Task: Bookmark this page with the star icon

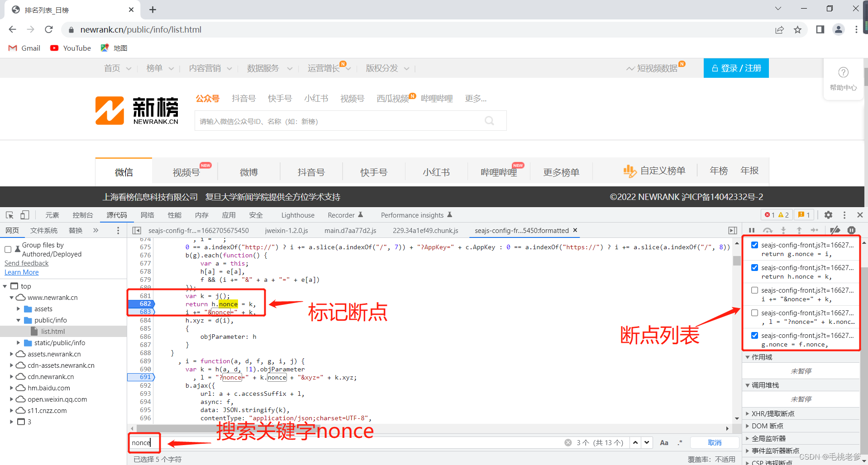Action: point(797,30)
